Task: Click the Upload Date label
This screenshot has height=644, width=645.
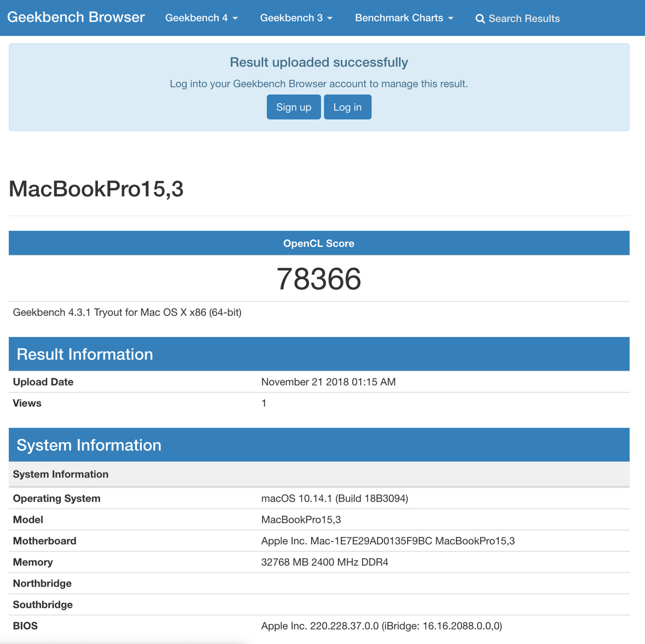Action: (43, 382)
